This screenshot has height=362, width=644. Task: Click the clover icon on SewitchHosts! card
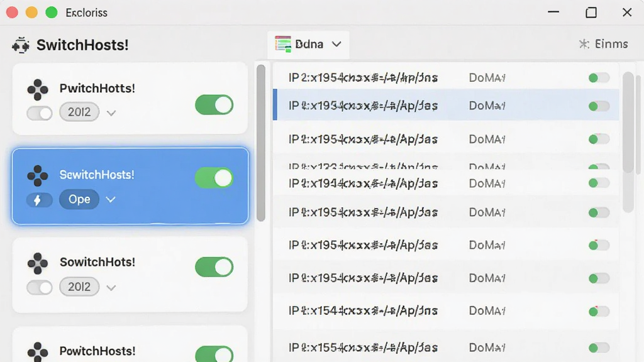(37, 176)
